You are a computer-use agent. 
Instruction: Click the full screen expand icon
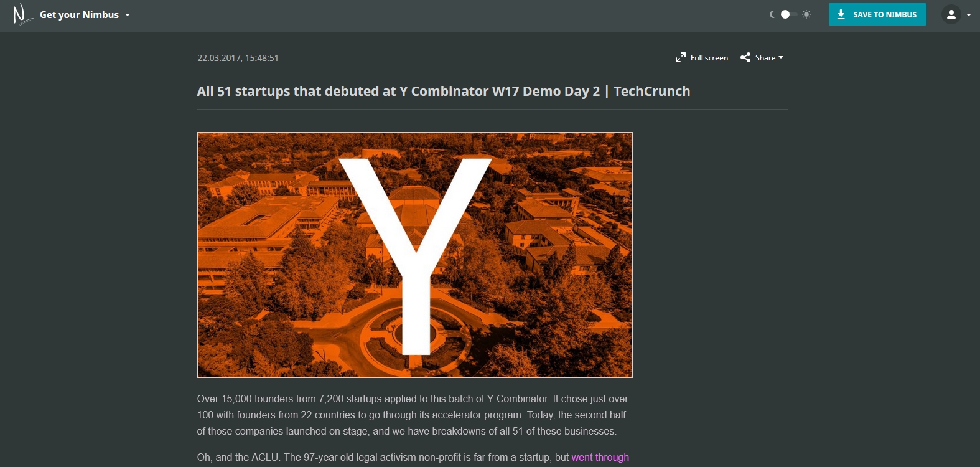[x=681, y=57]
